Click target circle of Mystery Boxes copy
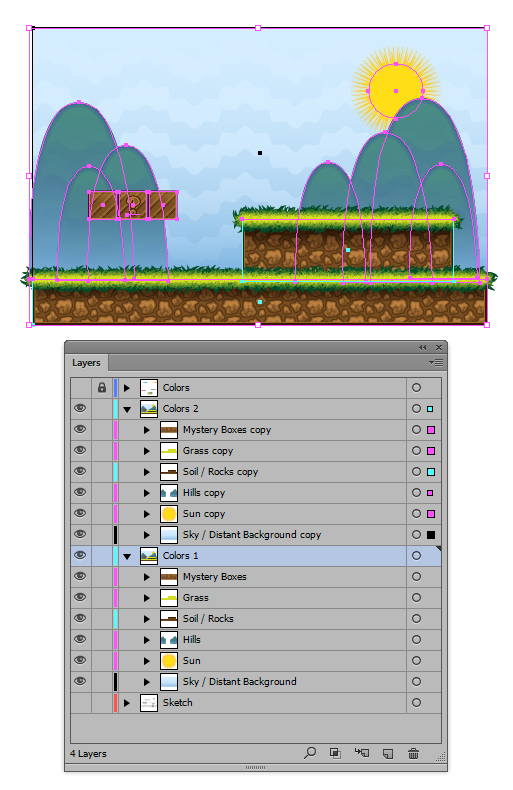This screenshot has width=513, height=790. tap(416, 430)
